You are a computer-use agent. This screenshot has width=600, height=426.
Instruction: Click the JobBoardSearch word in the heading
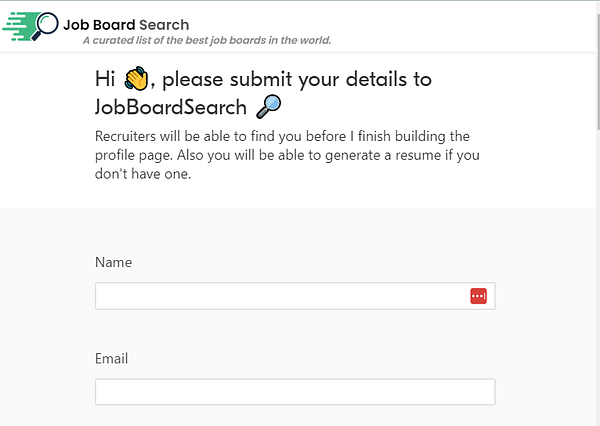170,105
